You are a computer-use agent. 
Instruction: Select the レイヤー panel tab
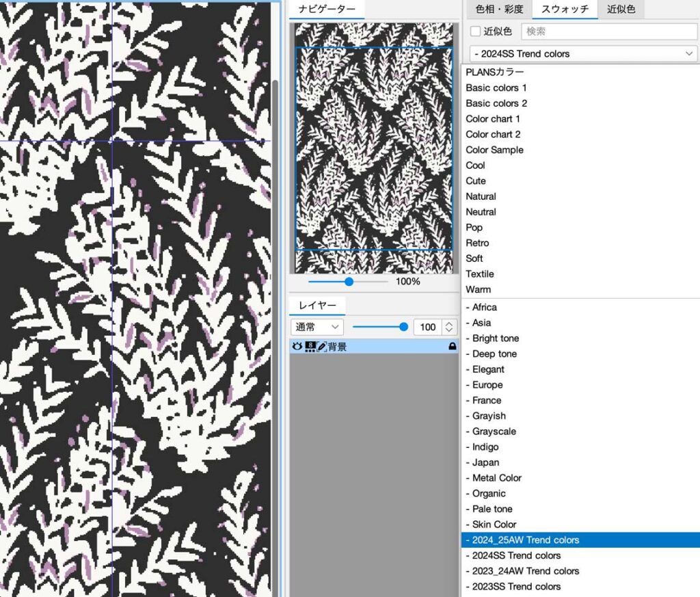coord(317,306)
